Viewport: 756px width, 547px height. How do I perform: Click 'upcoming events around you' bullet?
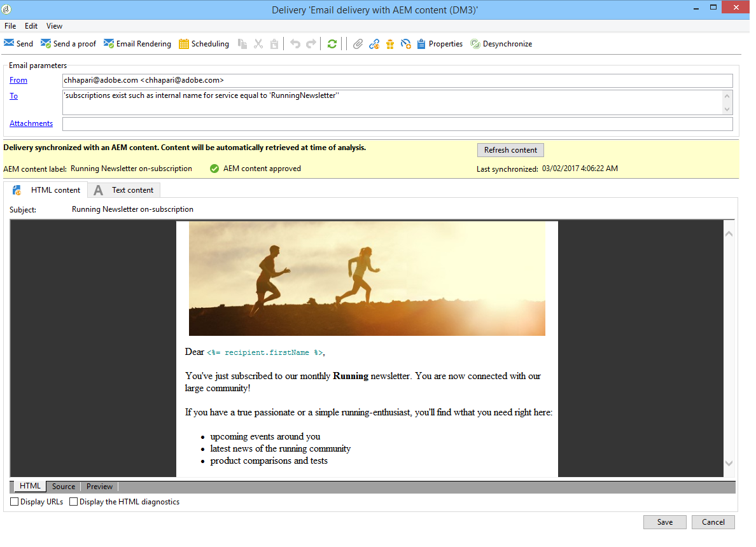265,436
